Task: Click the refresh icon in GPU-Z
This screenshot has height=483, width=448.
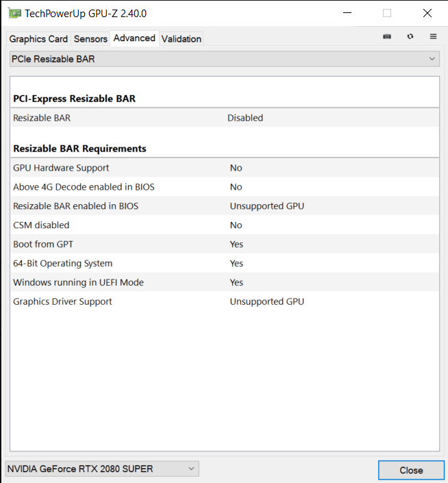Action: click(x=410, y=37)
